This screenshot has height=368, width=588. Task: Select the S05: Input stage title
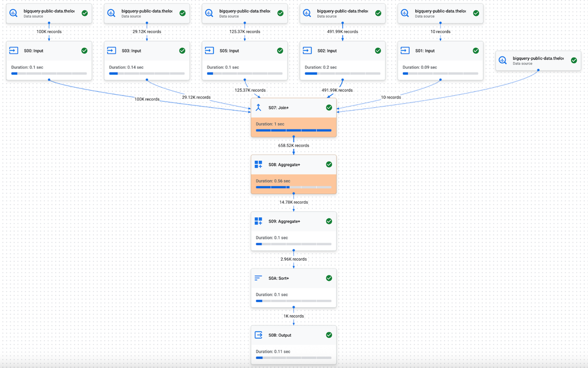[229, 51]
